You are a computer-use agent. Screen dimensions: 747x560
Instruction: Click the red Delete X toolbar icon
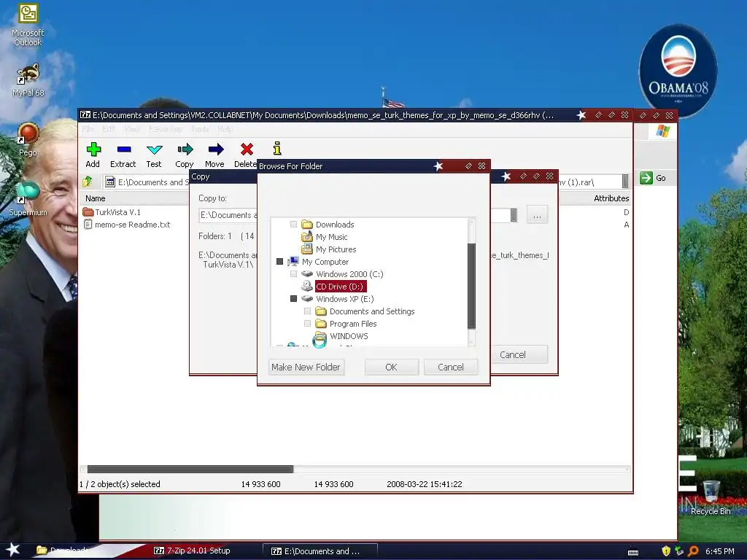[247, 149]
